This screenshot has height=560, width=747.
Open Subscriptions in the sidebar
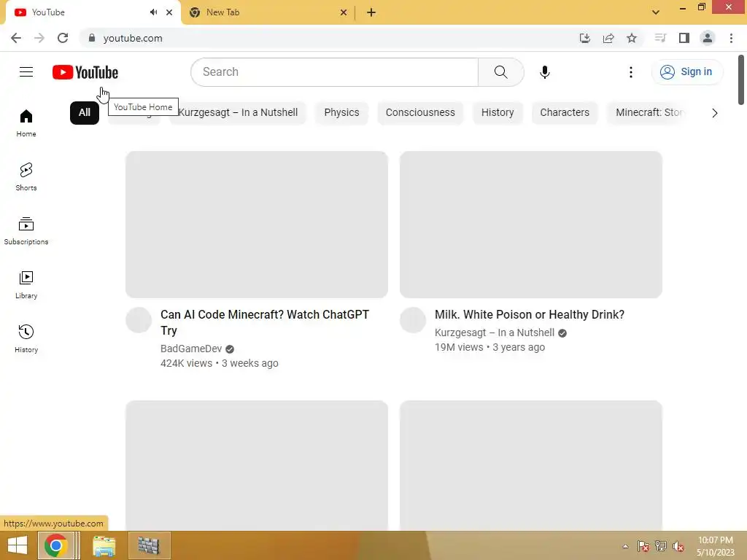(26, 231)
